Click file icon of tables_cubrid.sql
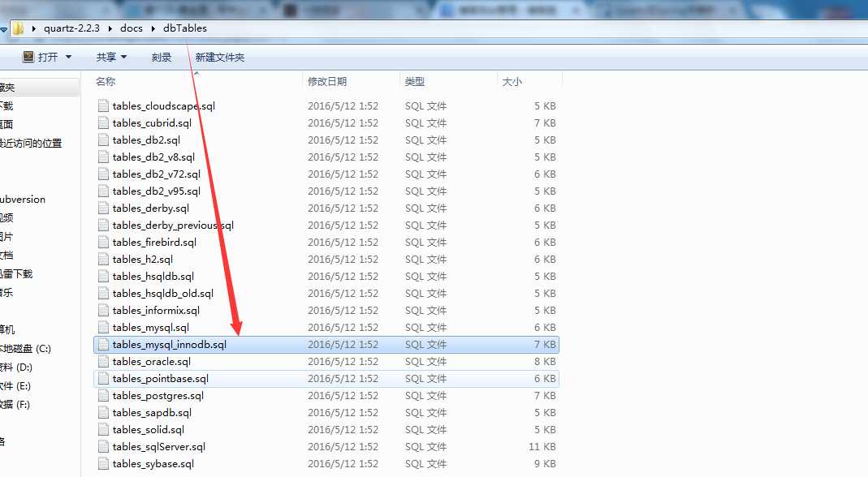 103,122
